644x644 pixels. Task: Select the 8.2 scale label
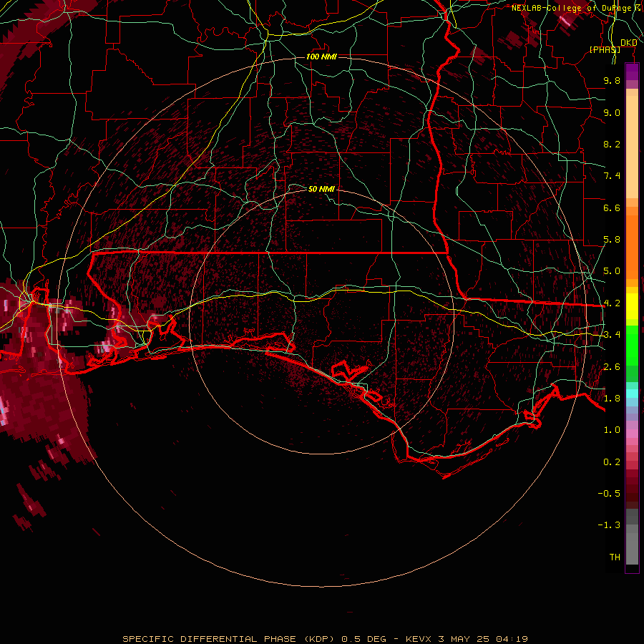[612, 144]
